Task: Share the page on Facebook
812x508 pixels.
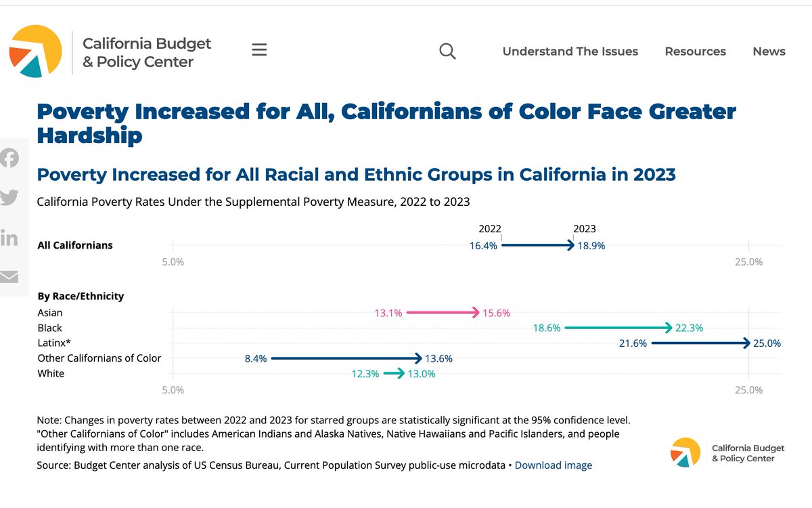Action: [9, 158]
